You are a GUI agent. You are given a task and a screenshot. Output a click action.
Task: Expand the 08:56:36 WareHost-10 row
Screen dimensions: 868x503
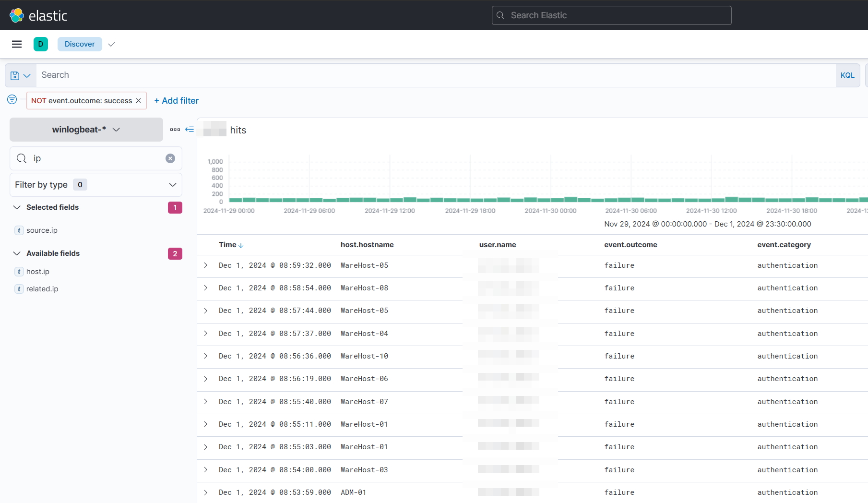206,356
